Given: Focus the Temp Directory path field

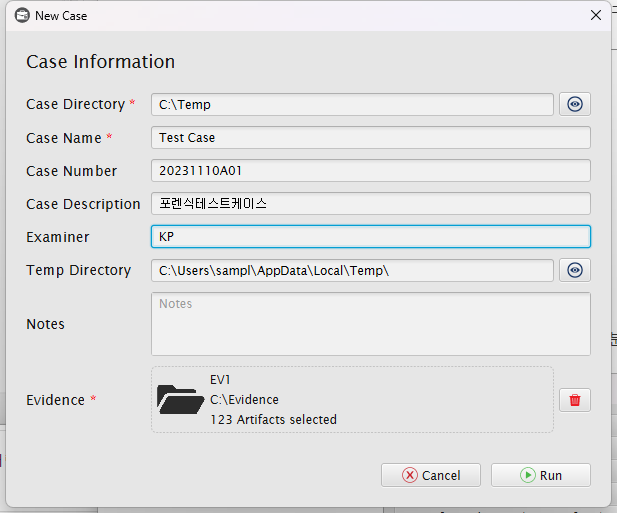Looking at the screenshot, I should click(352, 271).
